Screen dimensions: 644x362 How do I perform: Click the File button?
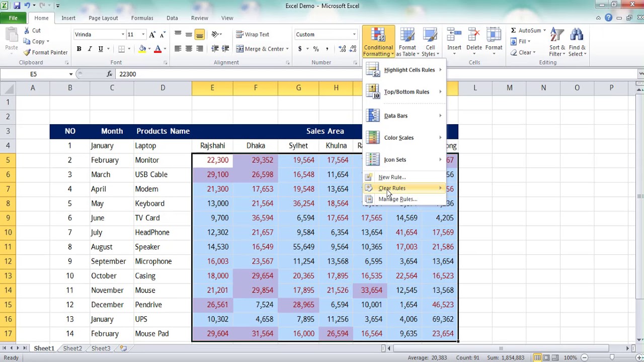tap(13, 18)
